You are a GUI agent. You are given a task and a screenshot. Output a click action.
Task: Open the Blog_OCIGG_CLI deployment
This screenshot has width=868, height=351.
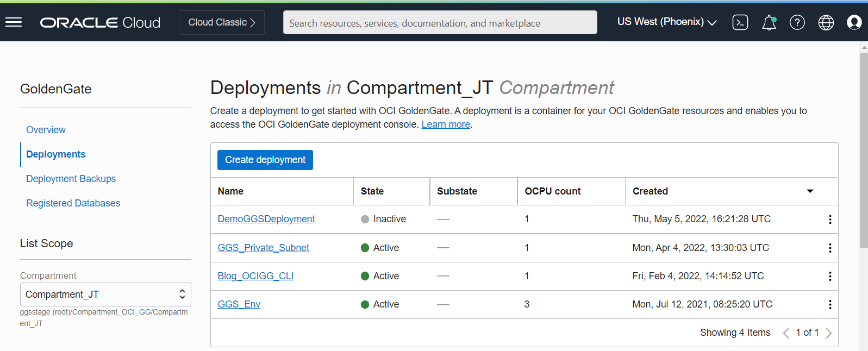255,276
